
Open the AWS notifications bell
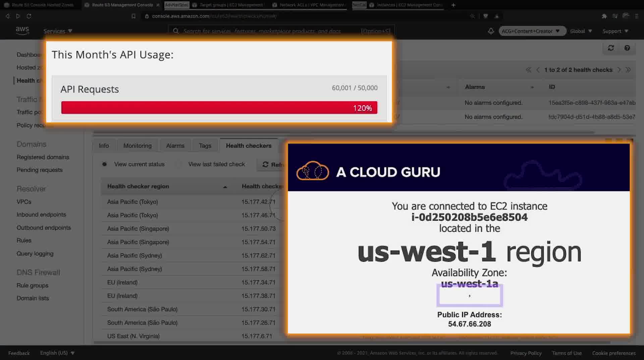pos(491,31)
